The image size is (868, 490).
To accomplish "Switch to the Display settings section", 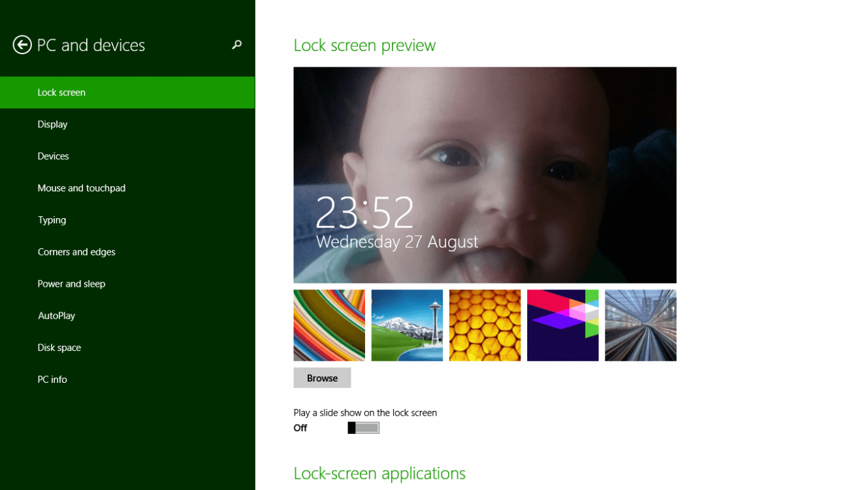I will click(x=52, y=124).
